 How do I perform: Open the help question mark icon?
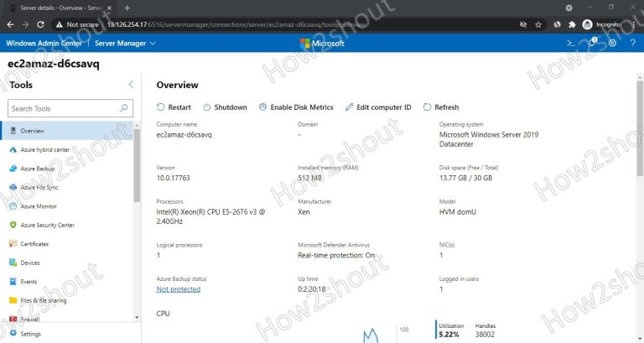pyautogui.click(x=633, y=43)
